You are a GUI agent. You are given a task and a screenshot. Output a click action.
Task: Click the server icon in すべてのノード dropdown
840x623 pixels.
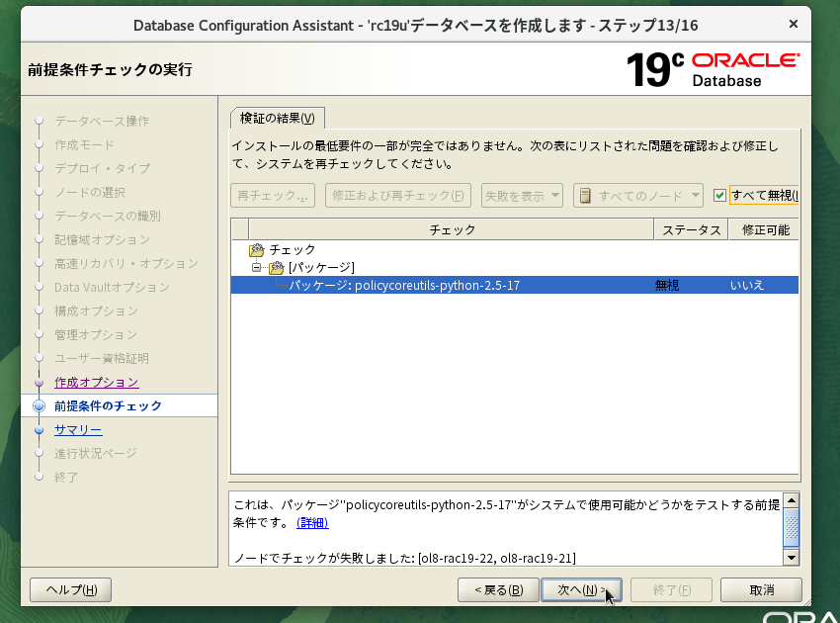coord(585,196)
